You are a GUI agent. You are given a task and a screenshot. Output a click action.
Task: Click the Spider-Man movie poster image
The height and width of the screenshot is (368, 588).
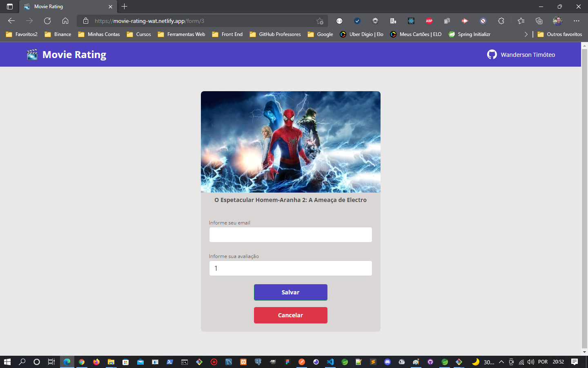291,142
